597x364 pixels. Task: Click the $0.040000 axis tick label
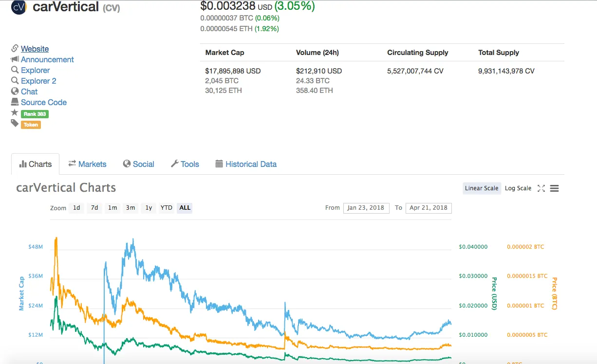(x=473, y=247)
